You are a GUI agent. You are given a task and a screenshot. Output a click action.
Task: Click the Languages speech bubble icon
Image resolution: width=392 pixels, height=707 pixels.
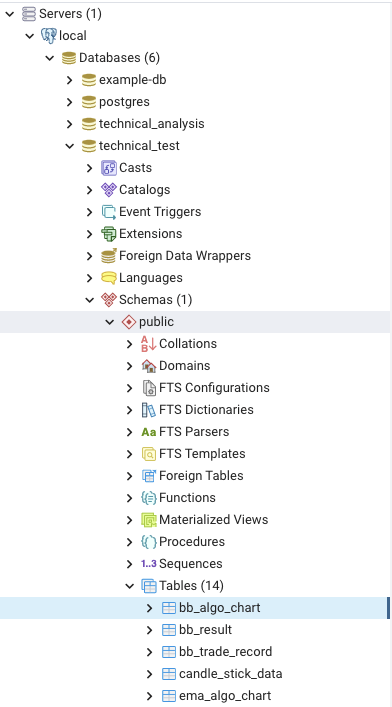click(109, 278)
